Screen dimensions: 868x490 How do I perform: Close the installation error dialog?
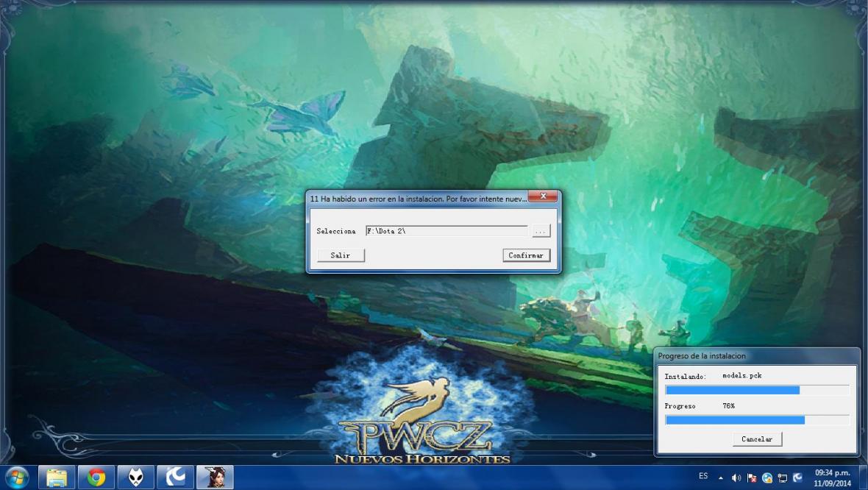(543, 196)
